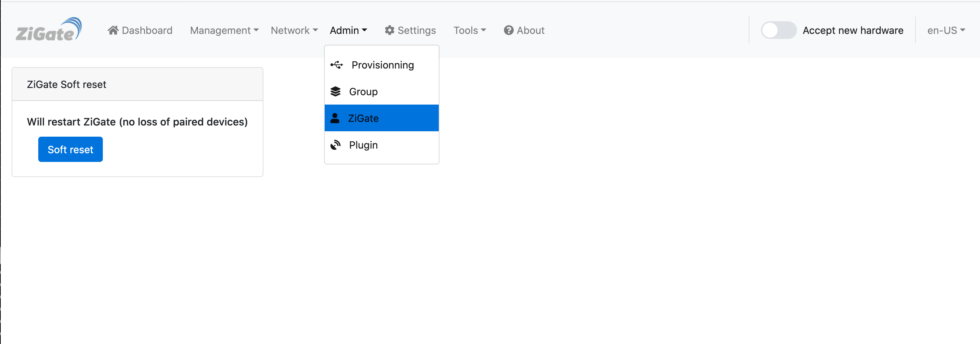Image resolution: width=980 pixels, height=344 pixels.
Task: Click the ZiGate user icon in menu
Action: [335, 118]
